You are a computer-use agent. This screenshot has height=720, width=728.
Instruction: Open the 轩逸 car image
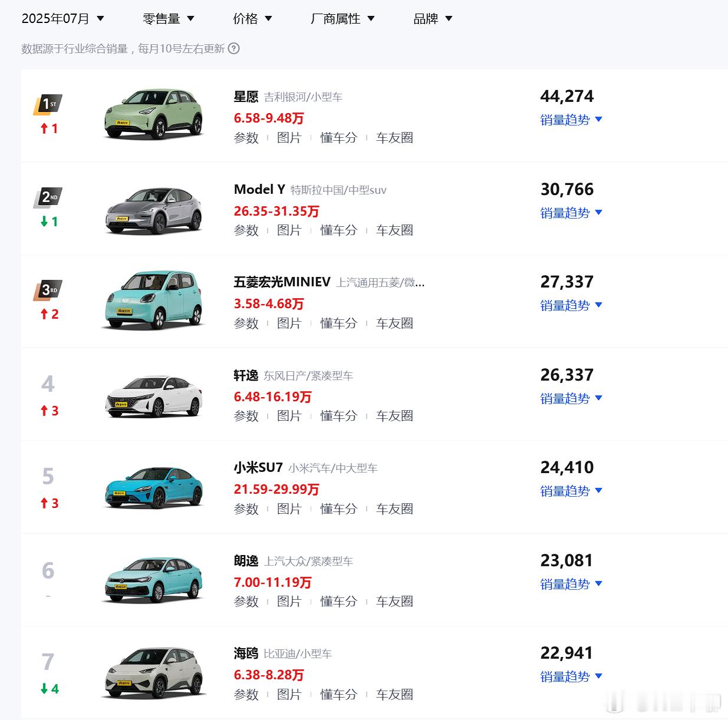(153, 396)
